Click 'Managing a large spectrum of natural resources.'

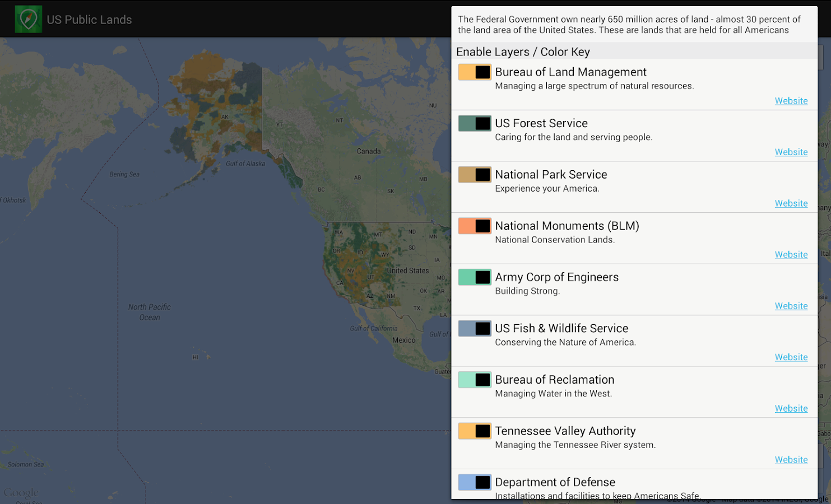(x=595, y=86)
